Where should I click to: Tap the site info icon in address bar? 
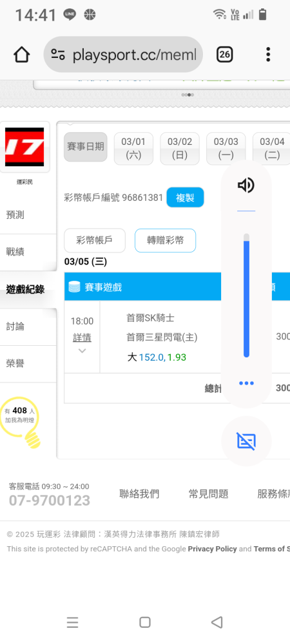pos(58,54)
